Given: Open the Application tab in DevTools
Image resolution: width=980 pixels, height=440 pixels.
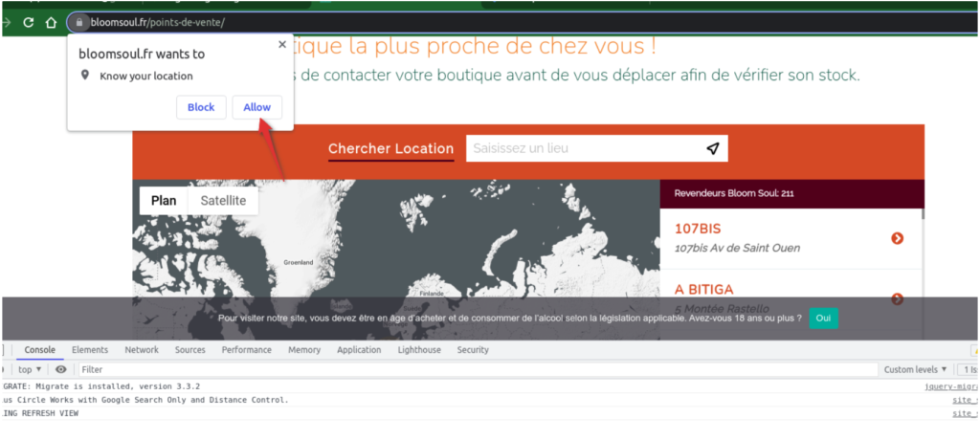Looking at the screenshot, I should pyautogui.click(x=359, y=350).
